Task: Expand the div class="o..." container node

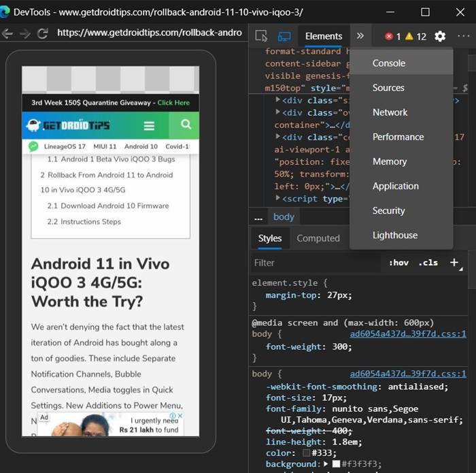Action: (x=277, y=112)
